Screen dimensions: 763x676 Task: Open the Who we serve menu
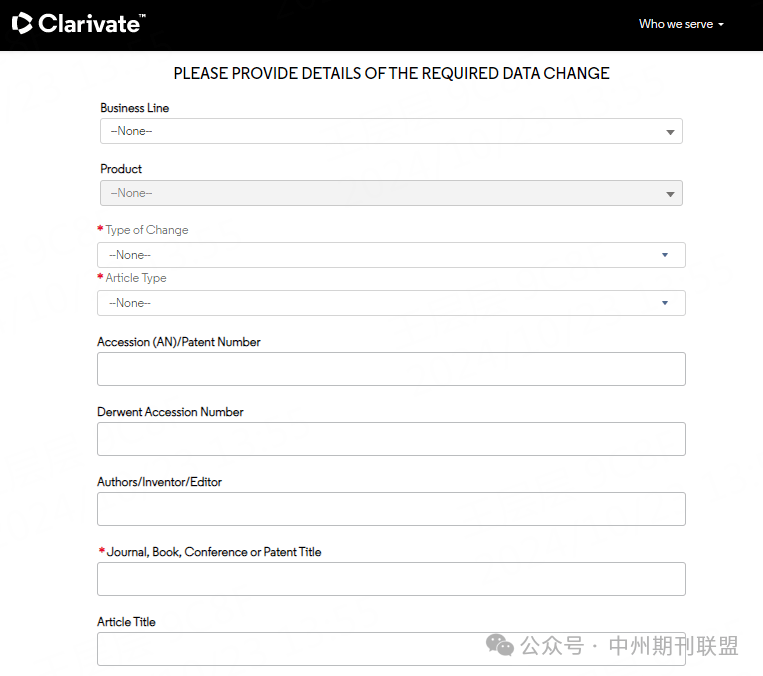(681, 24)
